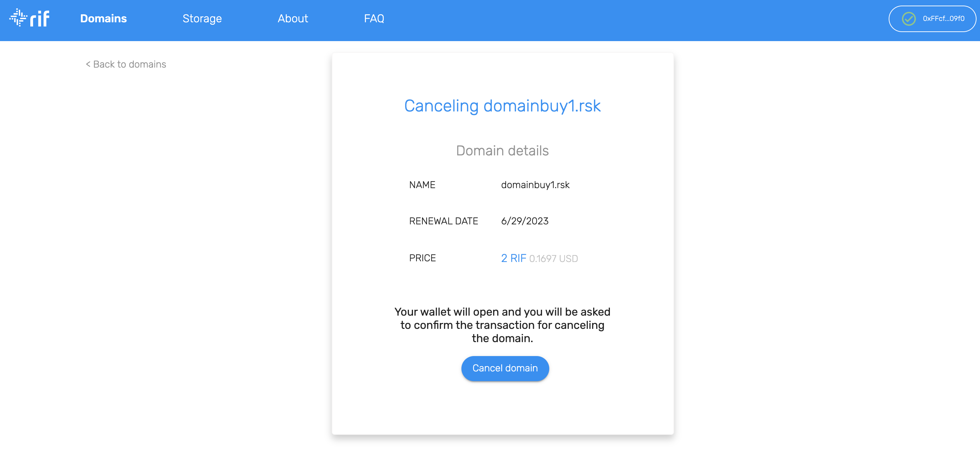
Task: Navigate to About page
Action: (x=292, y=18)
